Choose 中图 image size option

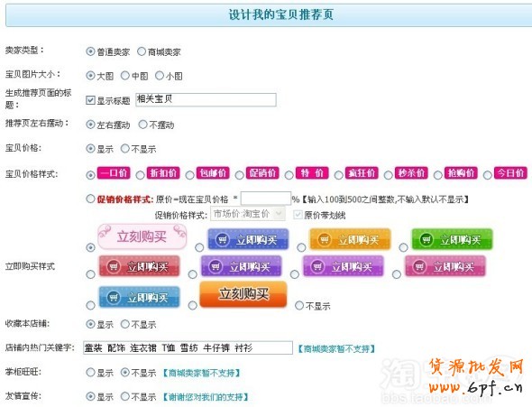[x=124, y=76]
